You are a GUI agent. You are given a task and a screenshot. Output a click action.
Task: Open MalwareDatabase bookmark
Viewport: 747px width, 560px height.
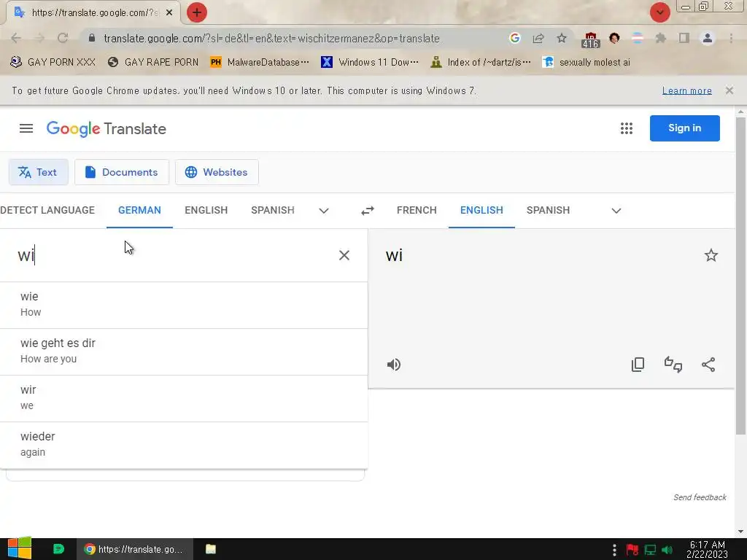[x=260, y=62]
